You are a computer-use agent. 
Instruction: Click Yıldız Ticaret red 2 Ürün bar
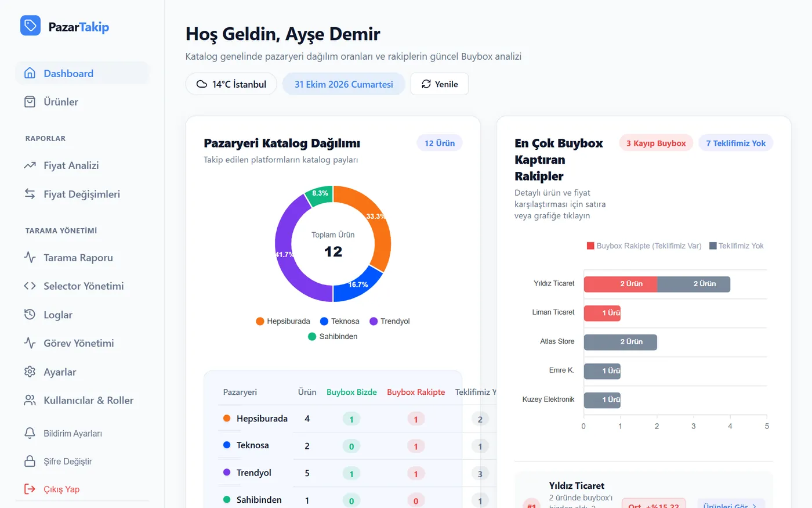[621, 284]
